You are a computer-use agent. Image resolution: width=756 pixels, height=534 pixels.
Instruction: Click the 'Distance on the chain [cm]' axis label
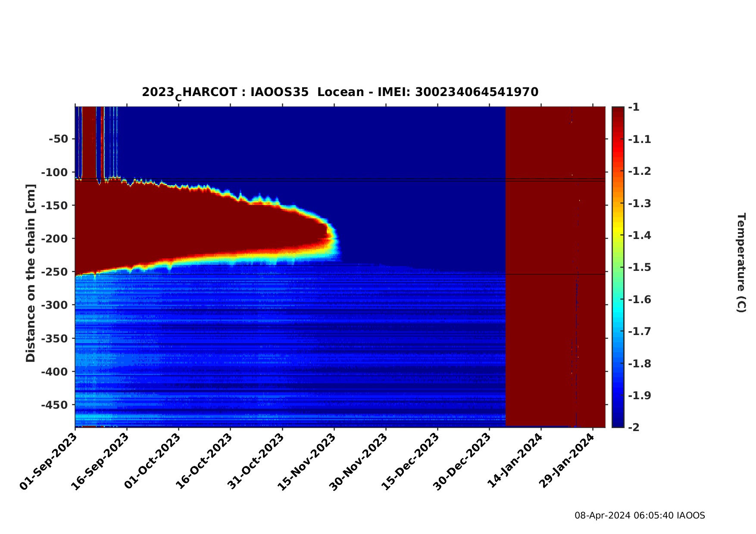pos(31,273)
